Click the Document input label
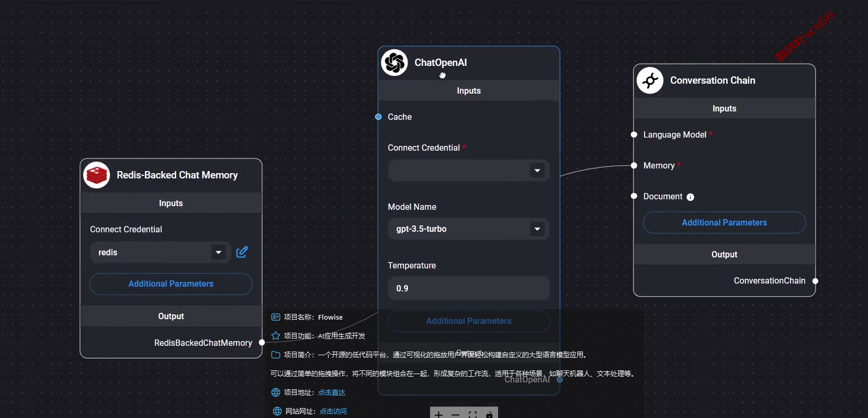868x418 pixels. [663, 197]
